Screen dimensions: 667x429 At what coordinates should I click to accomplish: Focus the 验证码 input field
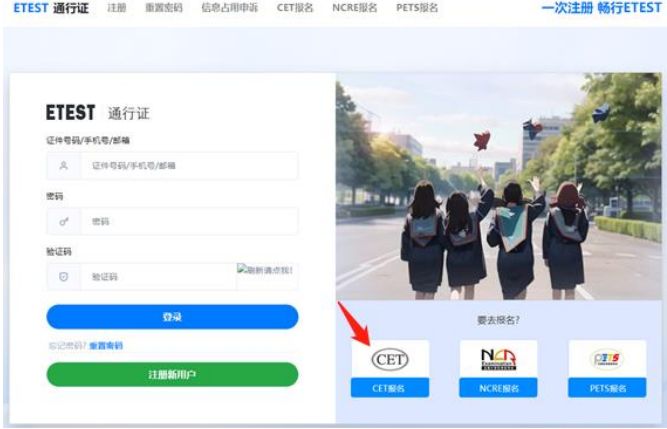coord(158,277)
